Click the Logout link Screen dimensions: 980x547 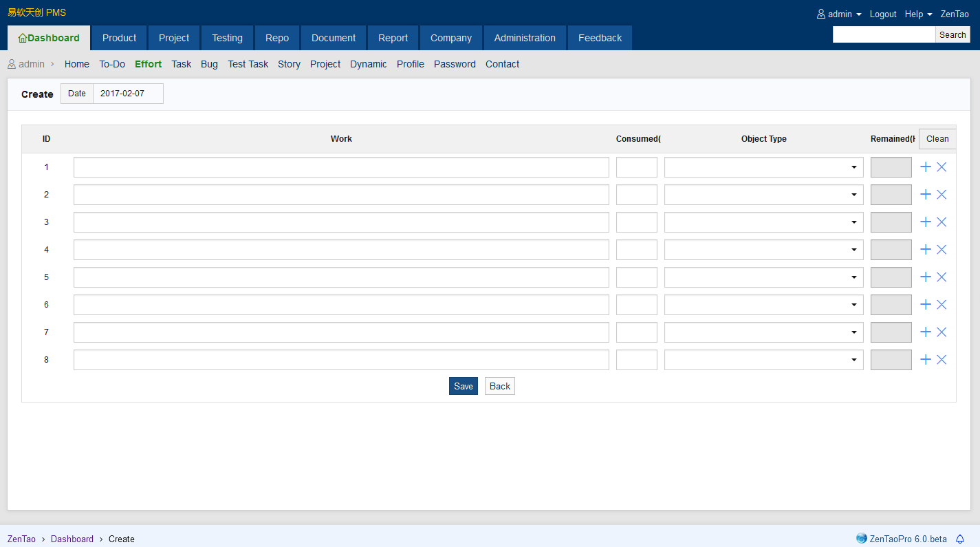(x=883, y=14)
